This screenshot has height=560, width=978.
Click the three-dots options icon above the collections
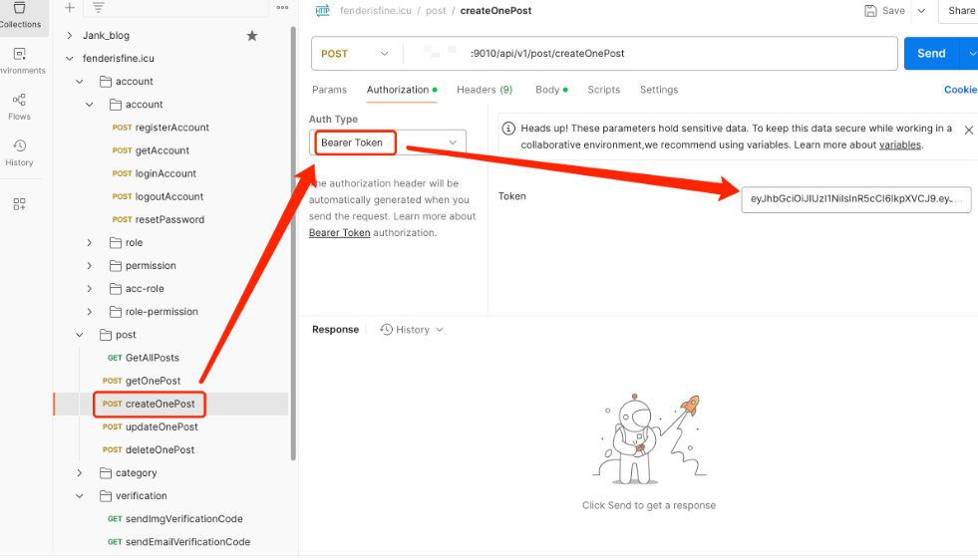282,8
